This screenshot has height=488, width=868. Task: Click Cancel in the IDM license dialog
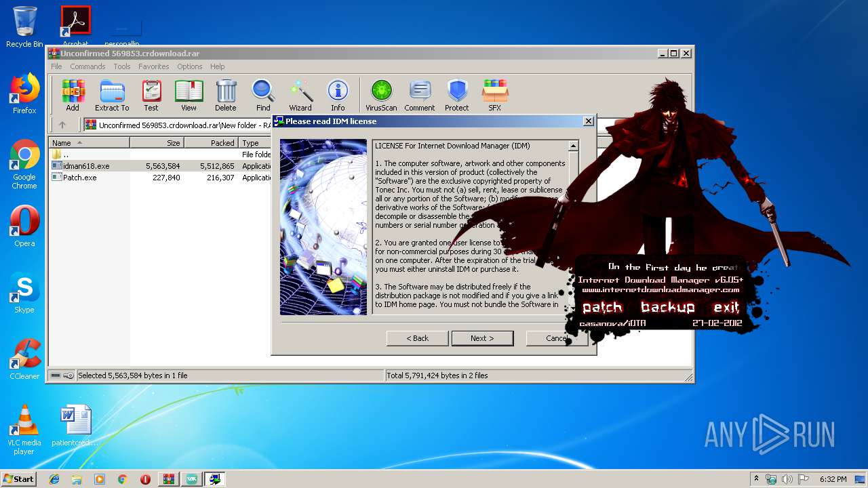[x=556, y=338]
